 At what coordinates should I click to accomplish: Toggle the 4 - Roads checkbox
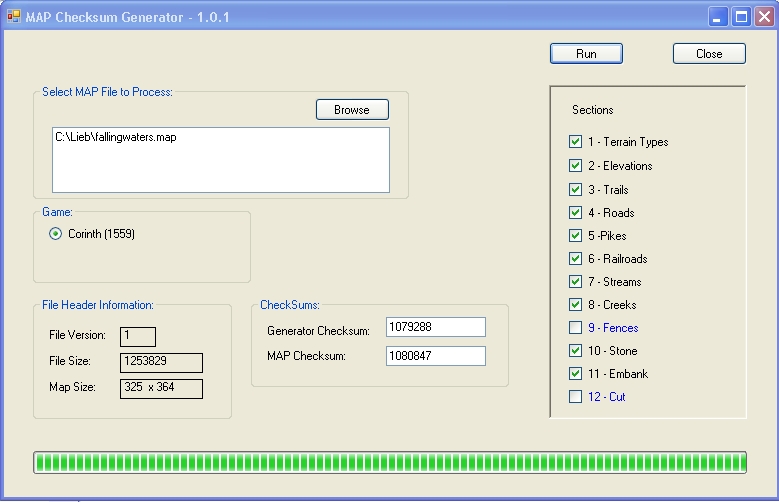coord(575,213)
